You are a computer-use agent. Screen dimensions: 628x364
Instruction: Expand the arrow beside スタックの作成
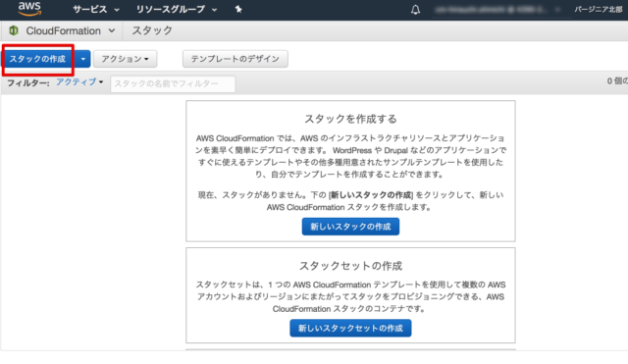82,59
